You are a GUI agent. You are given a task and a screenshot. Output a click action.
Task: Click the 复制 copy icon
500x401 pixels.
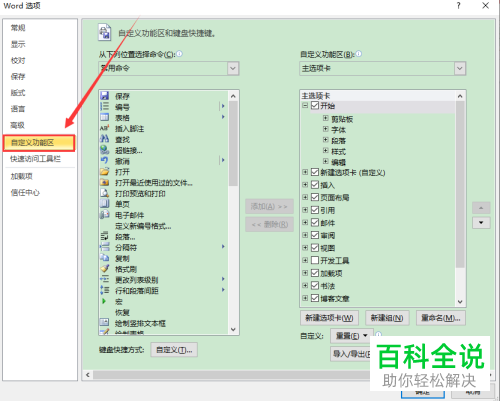click(105, 258)
